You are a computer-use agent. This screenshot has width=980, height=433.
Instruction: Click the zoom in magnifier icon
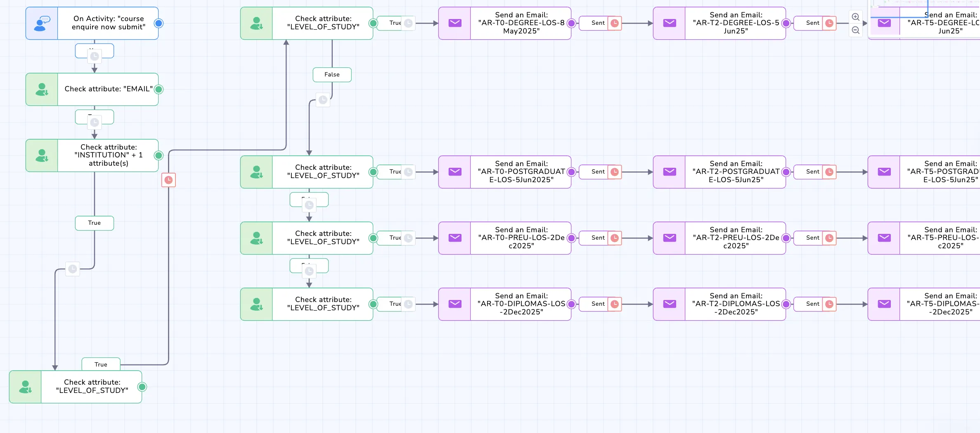pos(856,17)
